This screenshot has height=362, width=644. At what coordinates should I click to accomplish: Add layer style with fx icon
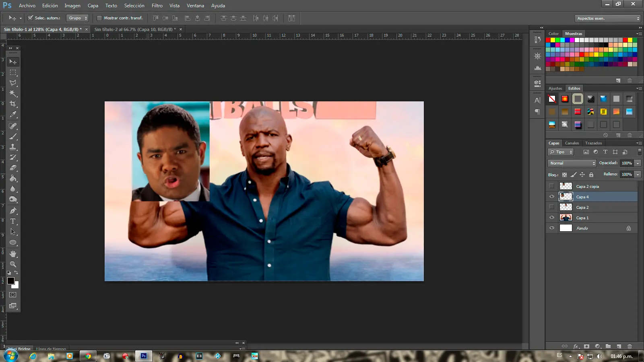point(576,346)
